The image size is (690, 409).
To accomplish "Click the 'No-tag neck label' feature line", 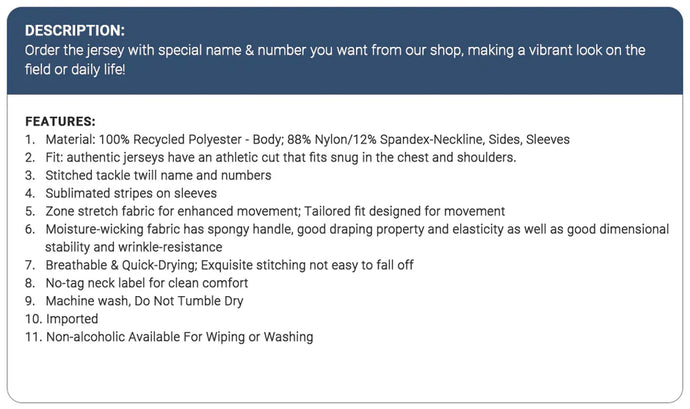I will [x=146, y=283].
